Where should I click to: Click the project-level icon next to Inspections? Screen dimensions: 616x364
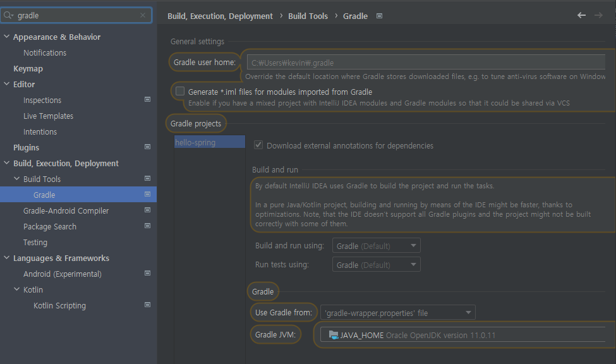(x=148, y=99)
